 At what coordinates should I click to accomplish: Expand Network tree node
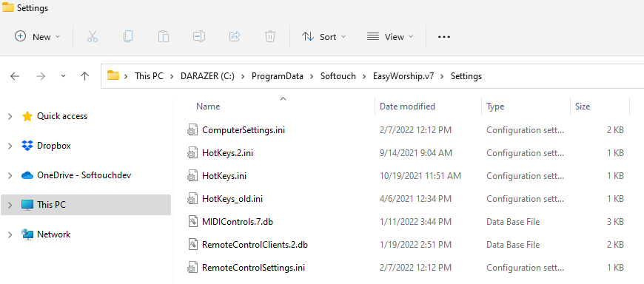[x=10, y=234]
